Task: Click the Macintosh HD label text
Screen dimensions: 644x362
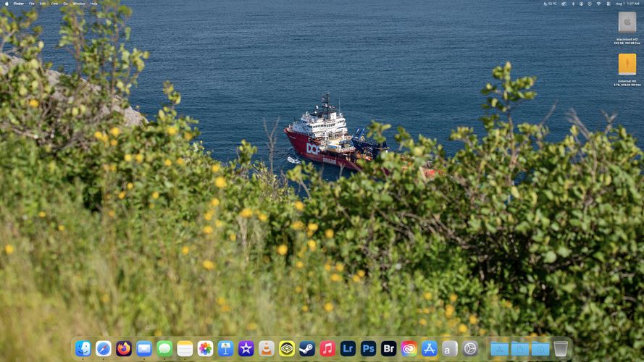Action: (627, 39)
